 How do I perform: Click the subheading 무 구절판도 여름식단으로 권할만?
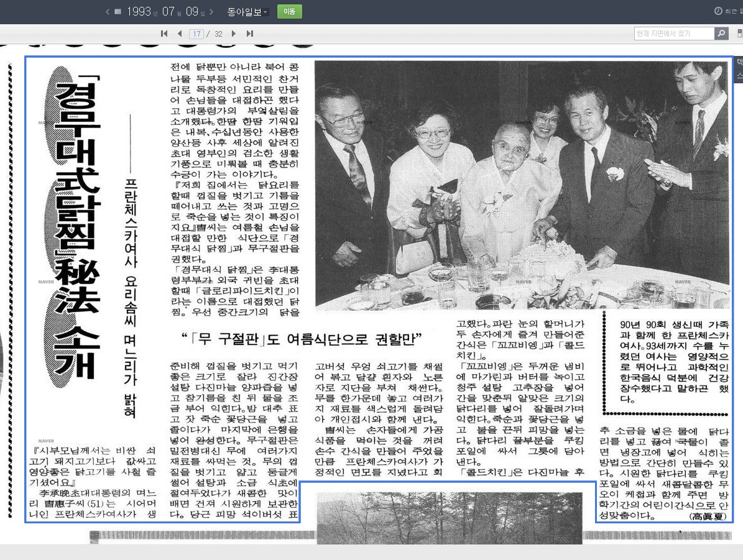[x=302, y=339]
